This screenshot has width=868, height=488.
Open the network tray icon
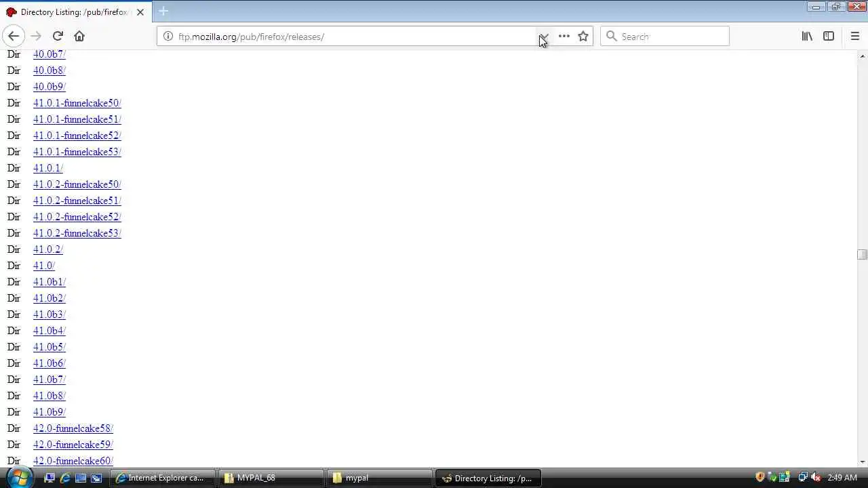pyautogui.click(x=802, y=477)
